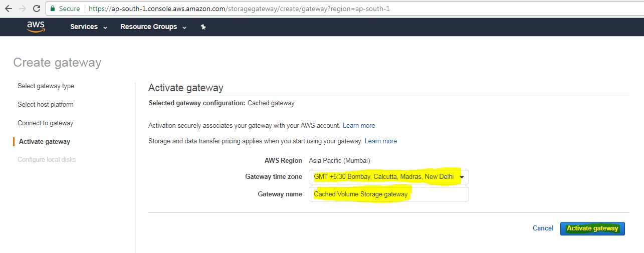
Task: Click the green Secure padlock icon
Action: click(53, 9)
